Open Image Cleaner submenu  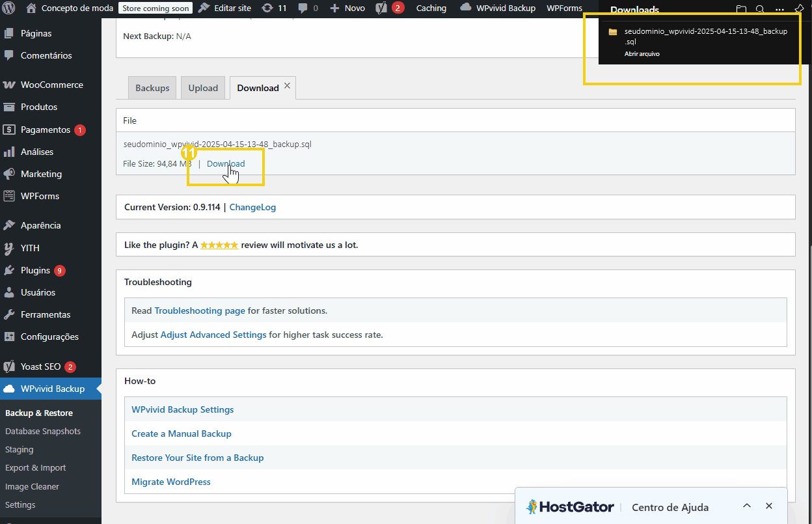(x=32, y=486)
